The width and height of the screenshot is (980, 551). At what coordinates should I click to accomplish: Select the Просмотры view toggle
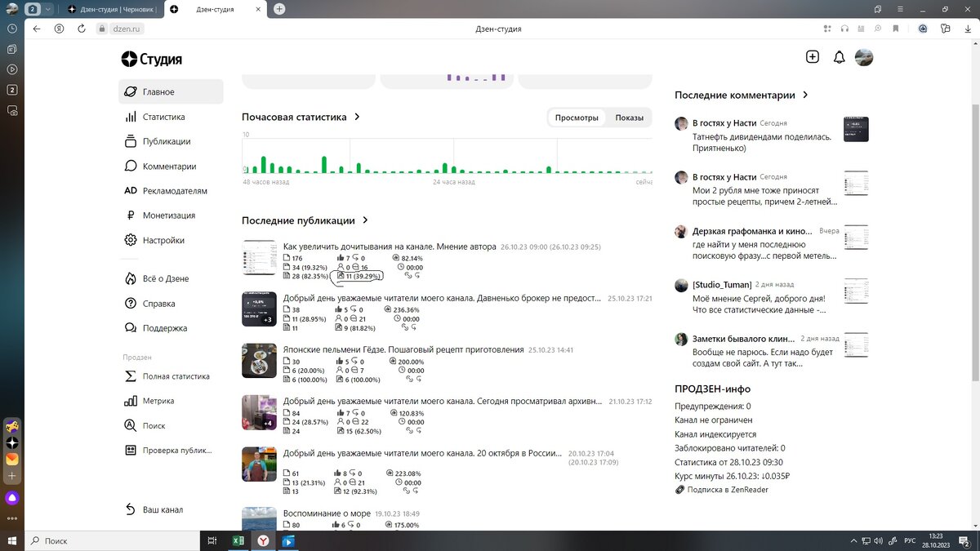(x=577, y=118)
